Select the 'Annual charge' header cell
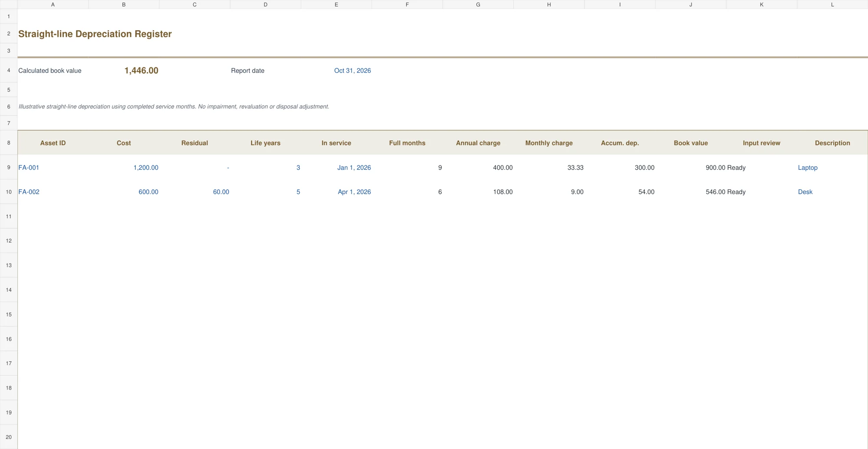This screenshot has width=868, height=449. [x=478, y=143]
